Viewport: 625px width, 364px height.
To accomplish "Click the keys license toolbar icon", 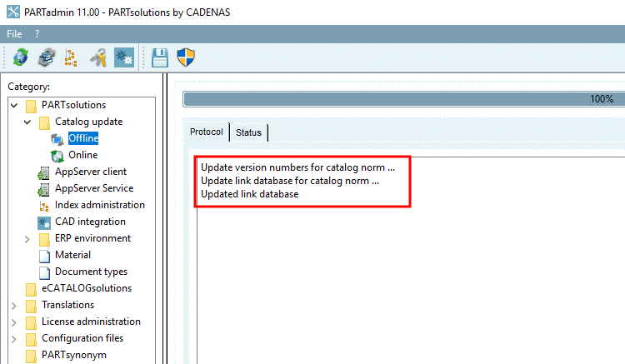I will coord(98,57).
